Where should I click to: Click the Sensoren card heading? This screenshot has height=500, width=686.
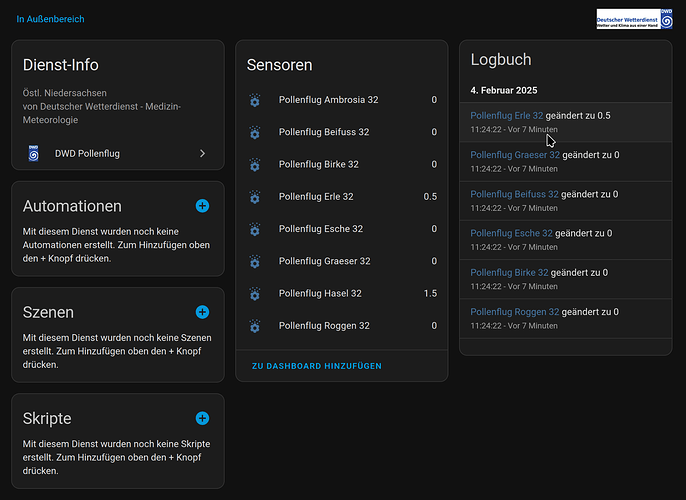pyautogui.click(x=280, y=65)
